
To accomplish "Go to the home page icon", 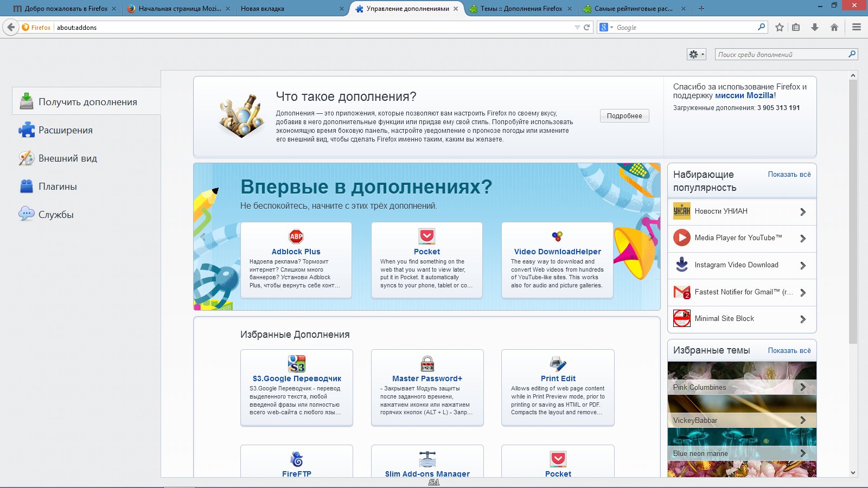I will (x=834, y=27).
